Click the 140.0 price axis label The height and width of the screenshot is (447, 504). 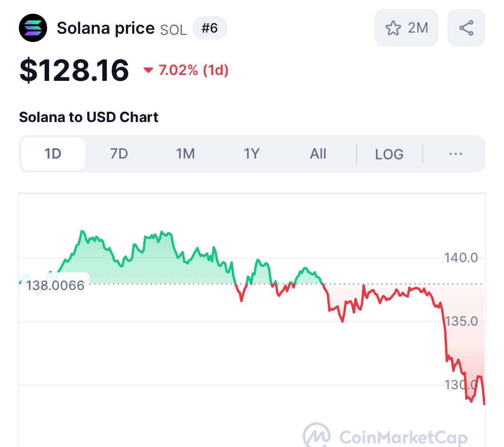(x=461, y=258)
